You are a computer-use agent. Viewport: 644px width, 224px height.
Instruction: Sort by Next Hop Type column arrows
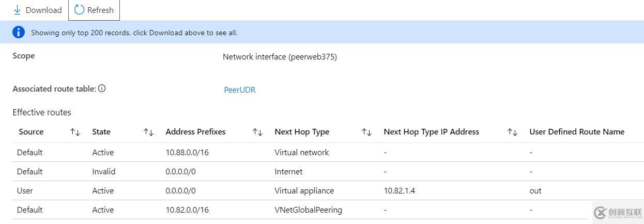click(366, 132)
